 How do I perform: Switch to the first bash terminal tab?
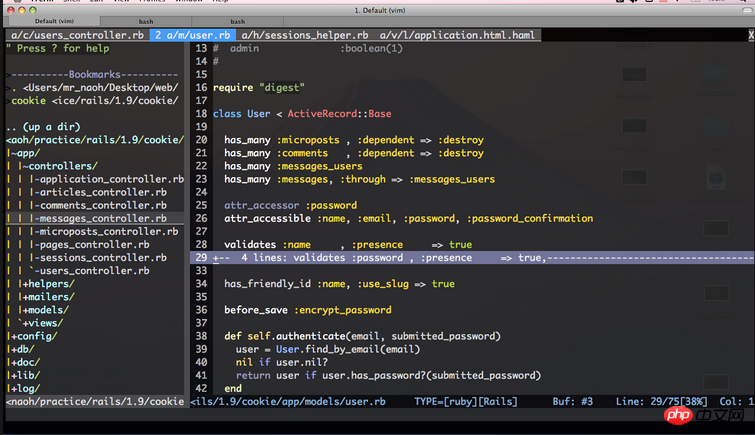click(x=146, y=21)
